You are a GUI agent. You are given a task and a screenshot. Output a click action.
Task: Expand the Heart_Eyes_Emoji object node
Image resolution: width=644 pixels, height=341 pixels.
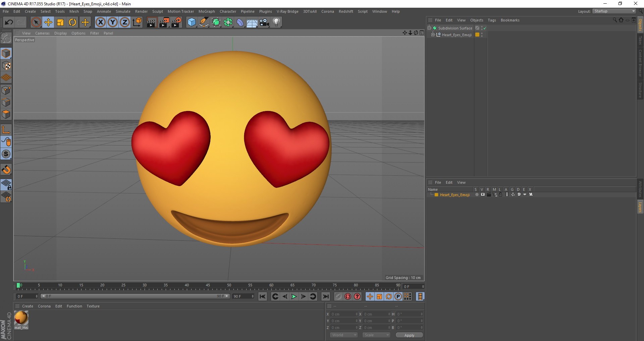(433, 35)
